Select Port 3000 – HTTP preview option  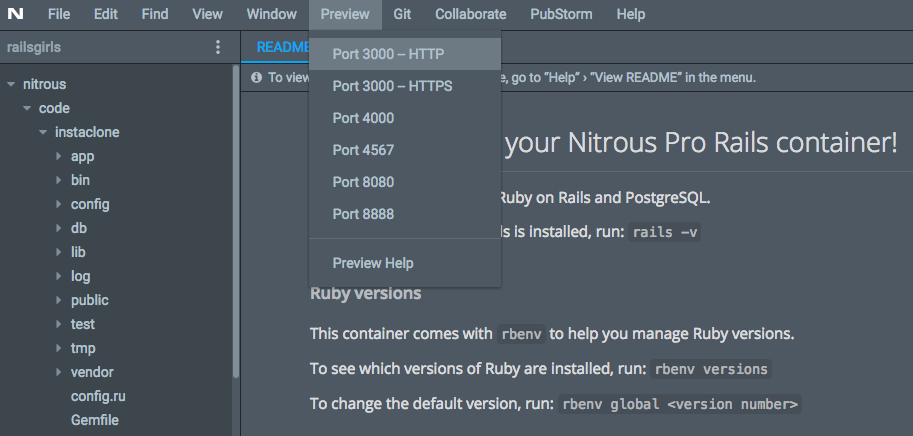[388, 54]
